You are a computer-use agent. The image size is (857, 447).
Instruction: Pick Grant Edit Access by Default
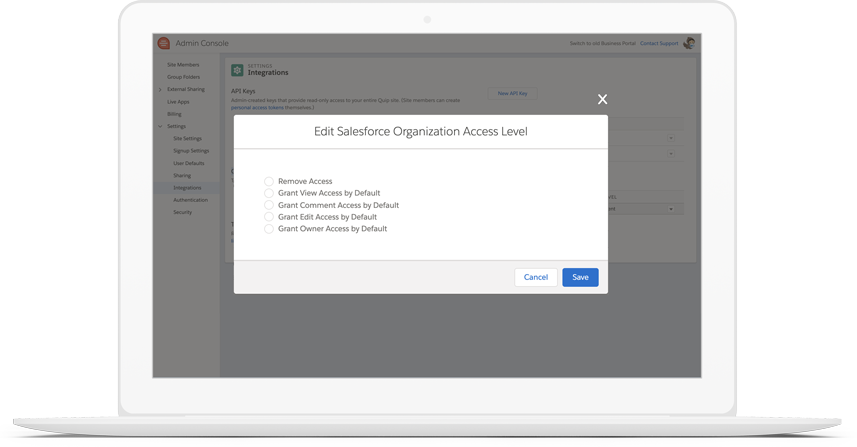point(269,217)
